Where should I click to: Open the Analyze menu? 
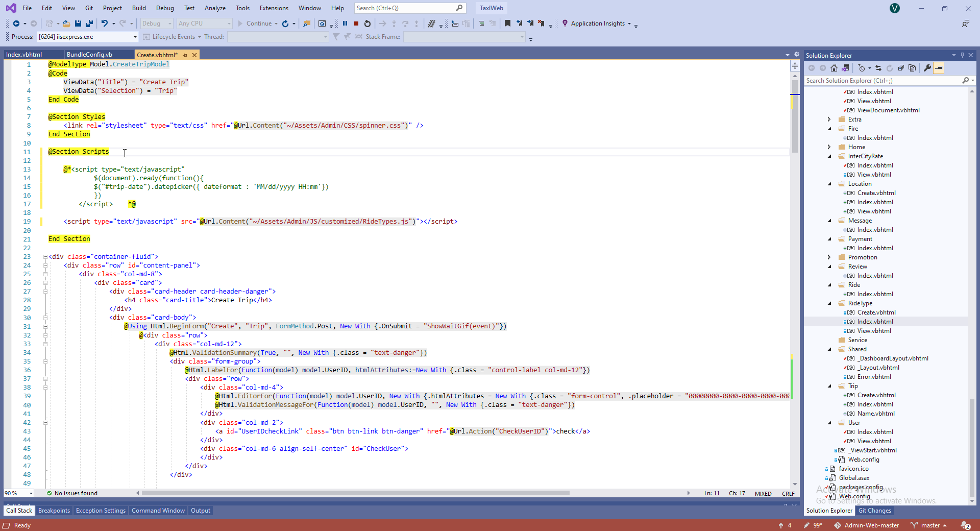(x=215, y=8)
